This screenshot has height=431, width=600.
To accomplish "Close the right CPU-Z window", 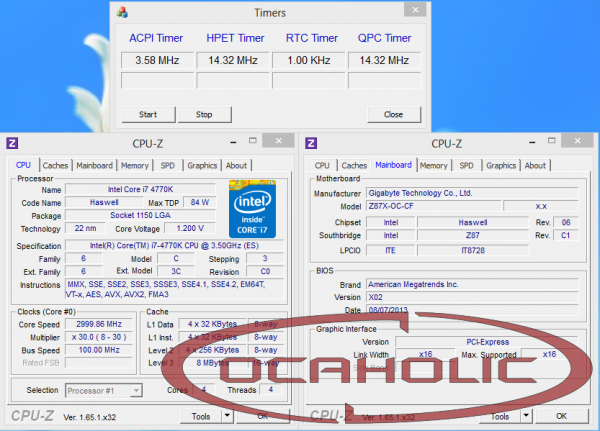I will [x=577, y=140].
